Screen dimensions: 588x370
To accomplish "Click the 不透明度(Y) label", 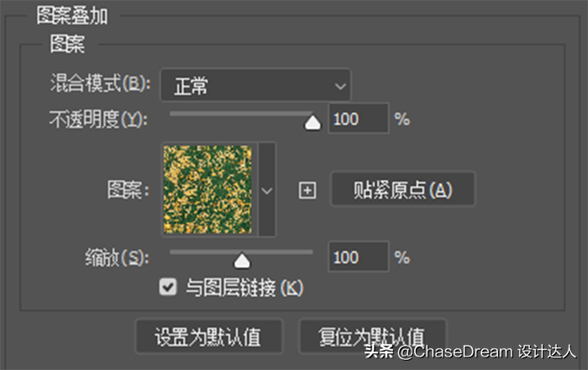I will click(98, 119).
